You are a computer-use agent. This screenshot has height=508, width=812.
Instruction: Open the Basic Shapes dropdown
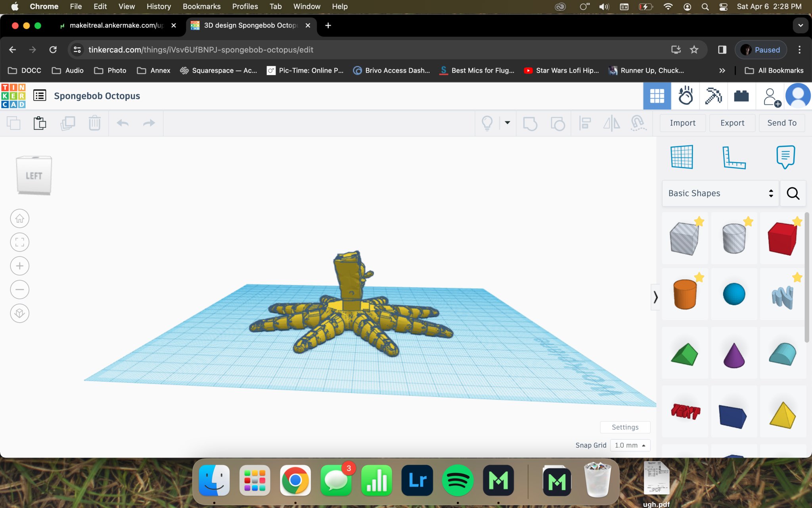(720, 193)
